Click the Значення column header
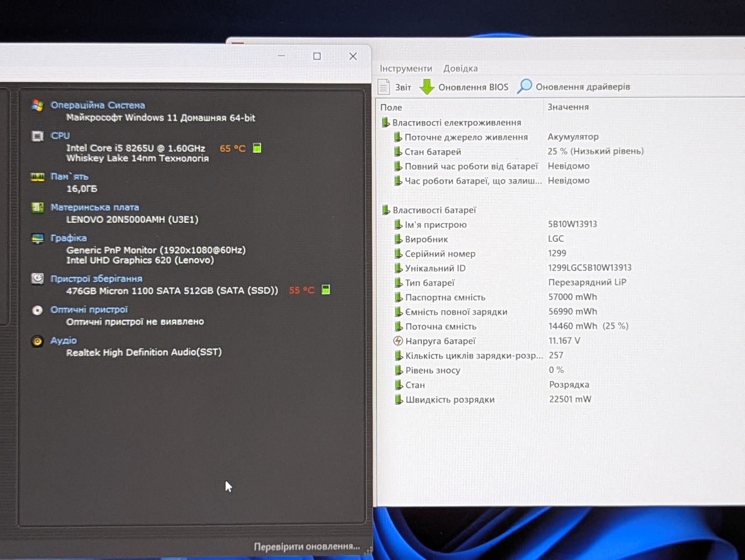The height and width of the screenshot is (560, 745). coord(568,107)
